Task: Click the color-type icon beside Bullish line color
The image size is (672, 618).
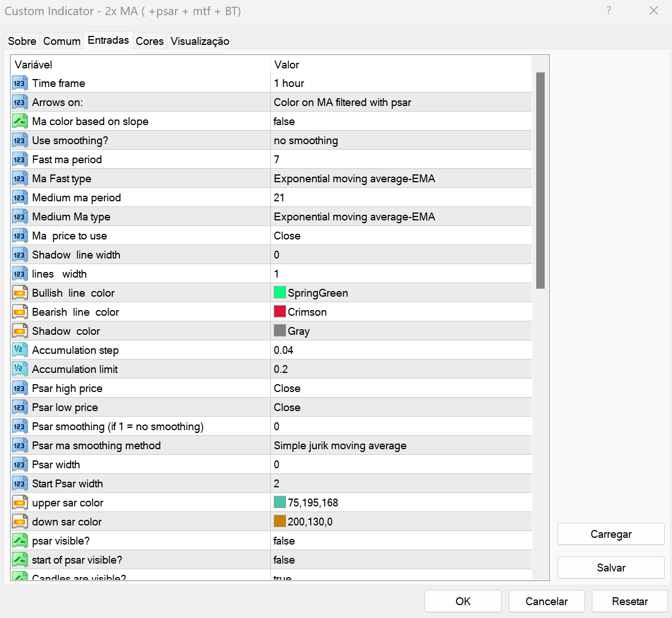Action: coord(20,293)
